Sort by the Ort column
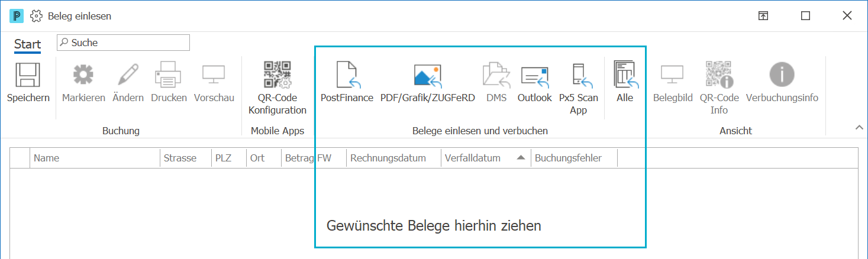 click(264, 158)
